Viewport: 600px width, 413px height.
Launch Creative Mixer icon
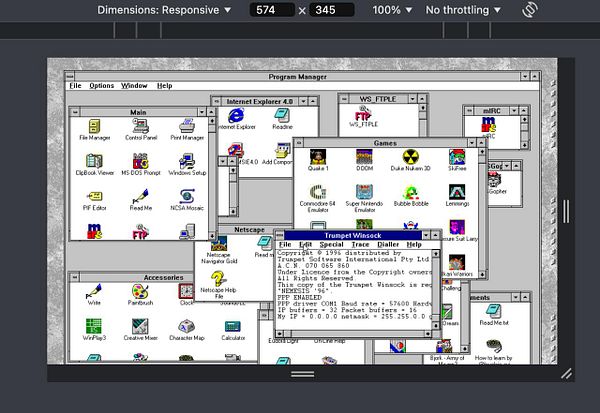pos(140,330)
